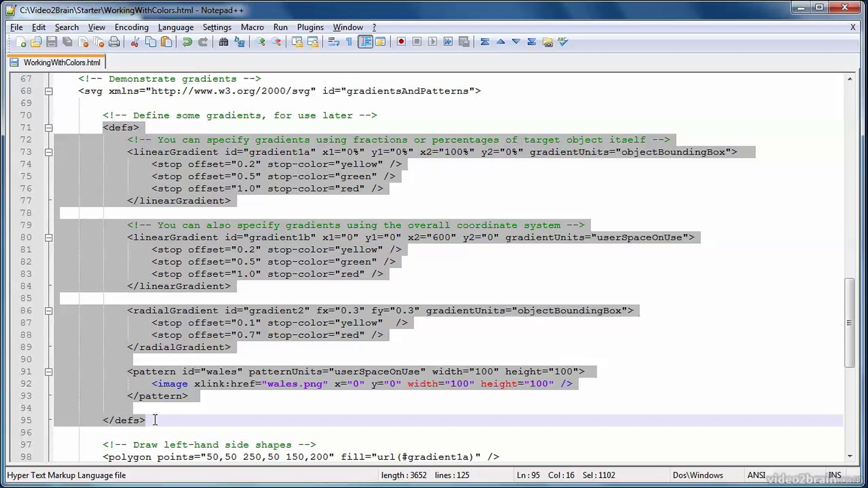868x488 pixels.
Task: Click the Redo arrow icon
Action: click(x=203, y=42)
